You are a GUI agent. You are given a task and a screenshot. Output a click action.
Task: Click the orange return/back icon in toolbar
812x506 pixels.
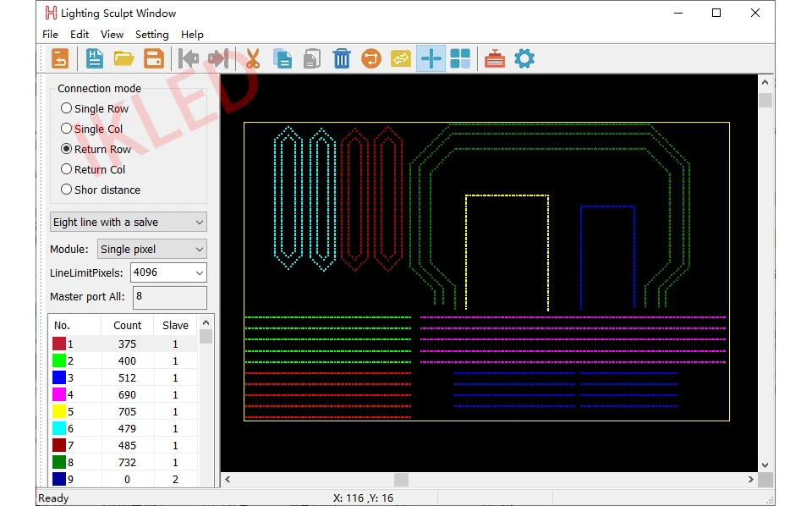coord(60,58)
